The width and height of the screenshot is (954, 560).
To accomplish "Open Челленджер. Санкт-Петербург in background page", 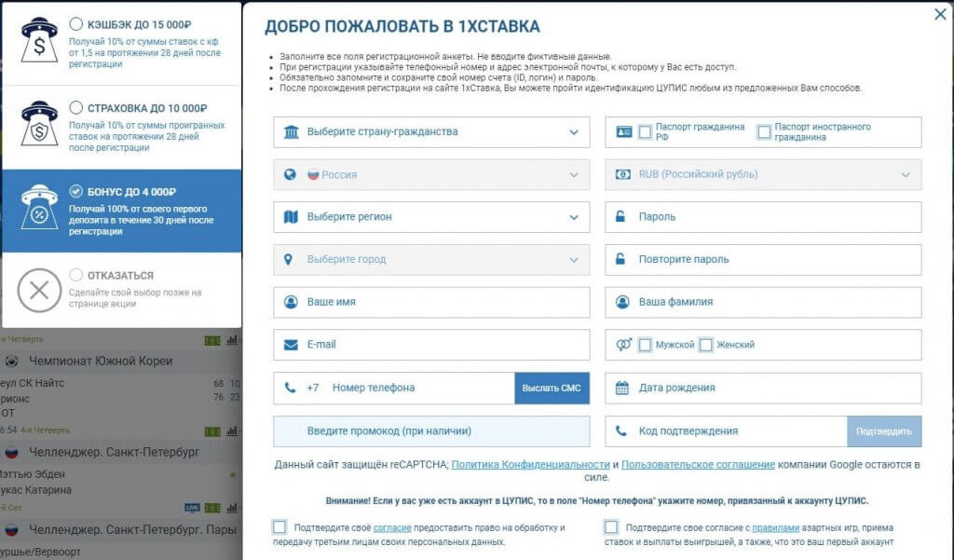I will tap(115, 452).
